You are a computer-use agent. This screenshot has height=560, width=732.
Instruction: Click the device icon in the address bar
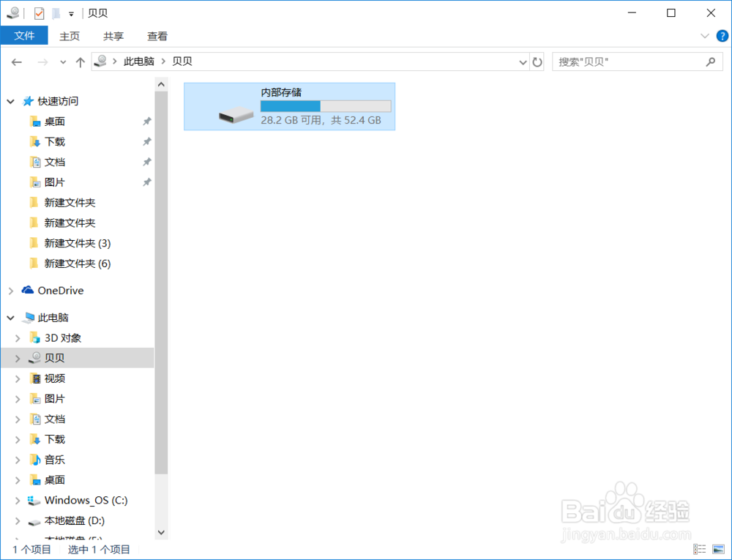100,61
